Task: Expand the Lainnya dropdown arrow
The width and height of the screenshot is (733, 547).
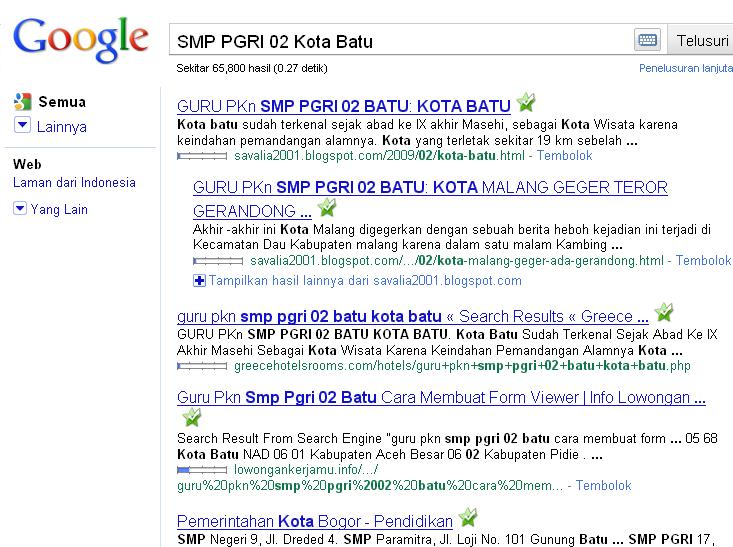Action: [x=22, y=124]
